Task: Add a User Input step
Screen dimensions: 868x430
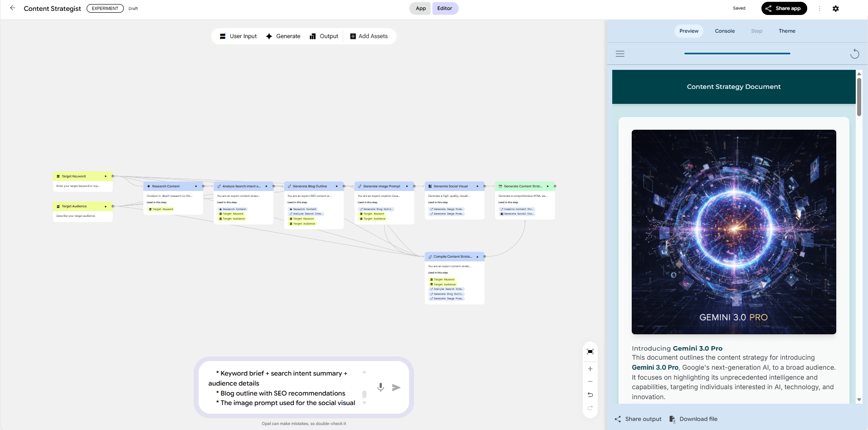Action: click(239, 36)
